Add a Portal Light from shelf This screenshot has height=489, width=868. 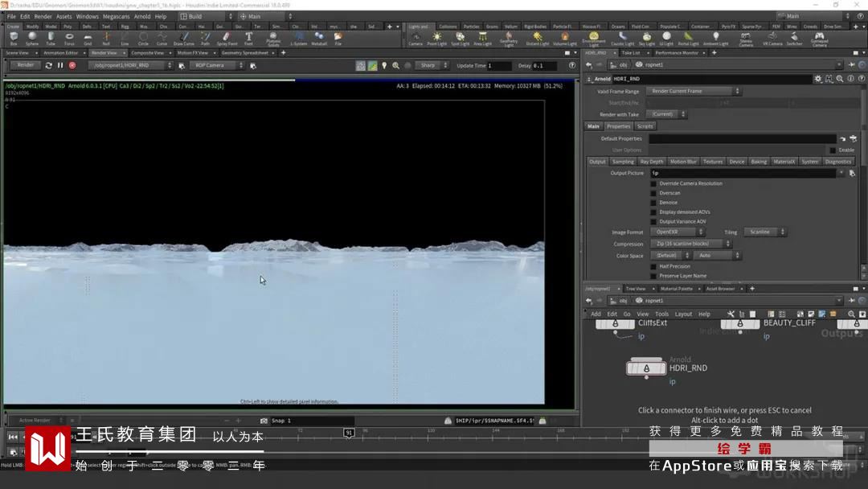pyautogui.click(x=688, y=39)
